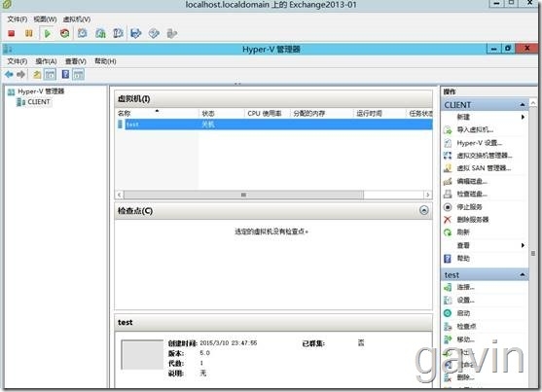Click the yellow pause (suspend) toolbar icon

29,33
